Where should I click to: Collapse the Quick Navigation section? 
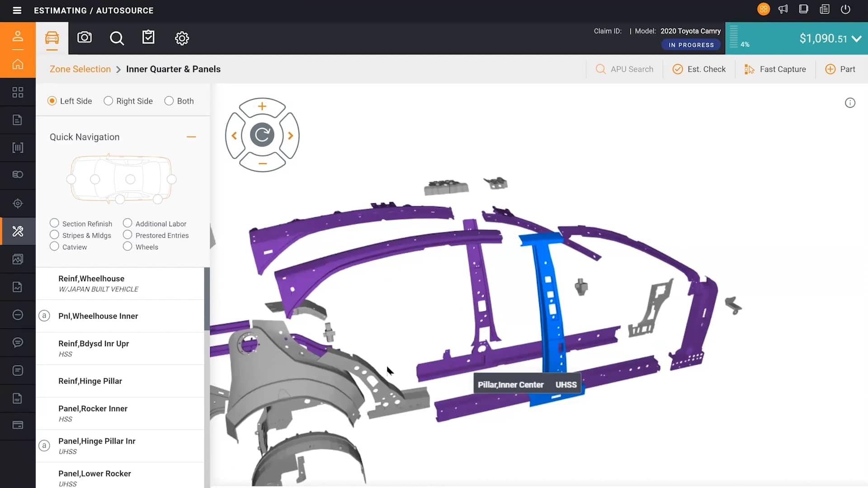tap(191, 137)
